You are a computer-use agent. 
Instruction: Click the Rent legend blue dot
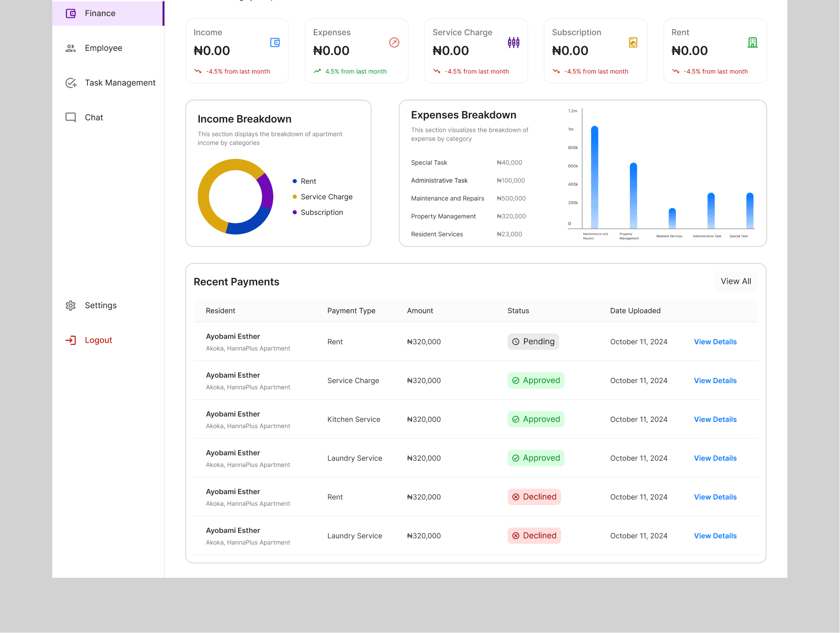click(295, 181)
